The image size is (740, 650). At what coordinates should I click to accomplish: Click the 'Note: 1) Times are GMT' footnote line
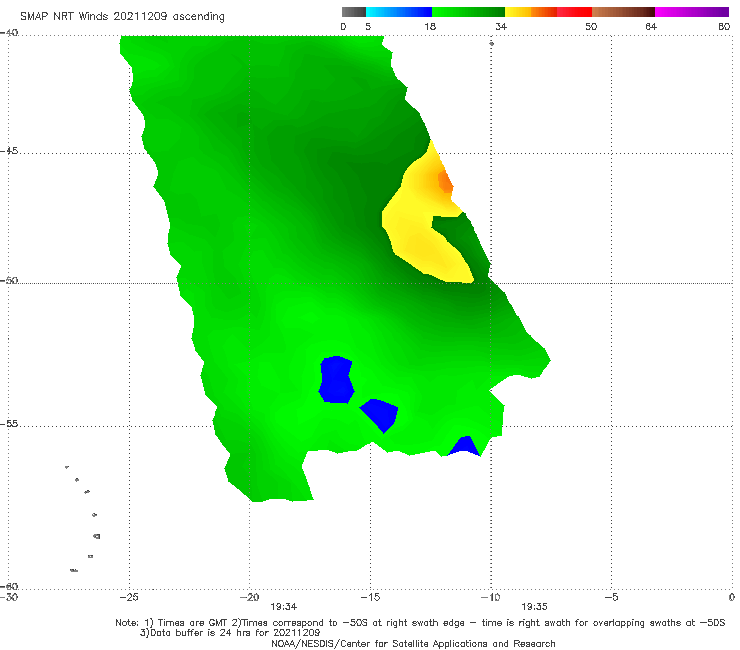coord(420,623)
